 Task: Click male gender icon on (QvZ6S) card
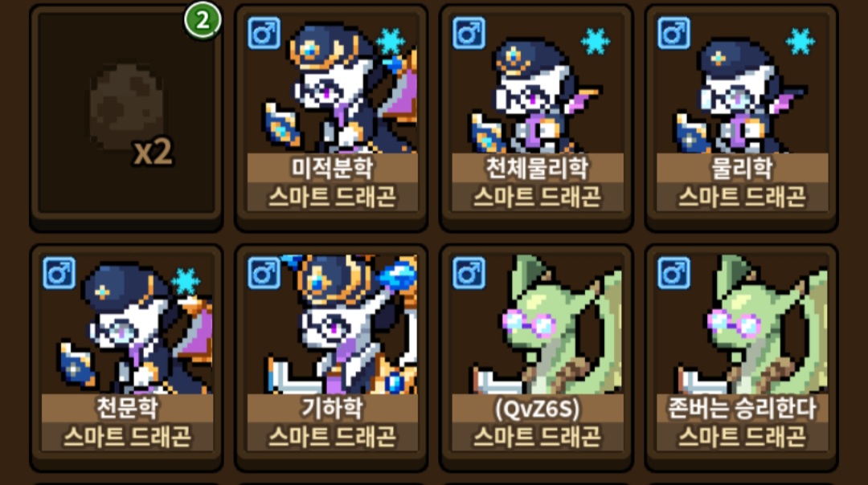469,273
